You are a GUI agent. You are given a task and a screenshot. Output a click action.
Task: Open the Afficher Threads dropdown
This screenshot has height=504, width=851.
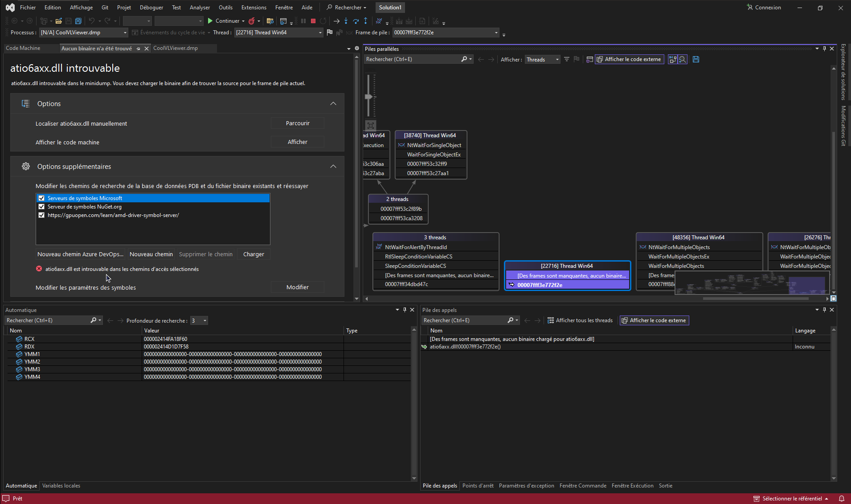click(x=542, y=60)
